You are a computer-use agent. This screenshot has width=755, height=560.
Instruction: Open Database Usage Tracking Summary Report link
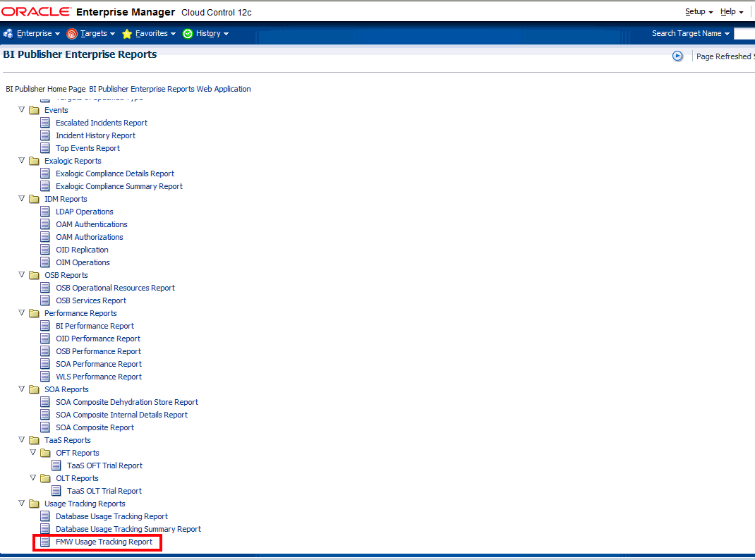tap(128, 529)
